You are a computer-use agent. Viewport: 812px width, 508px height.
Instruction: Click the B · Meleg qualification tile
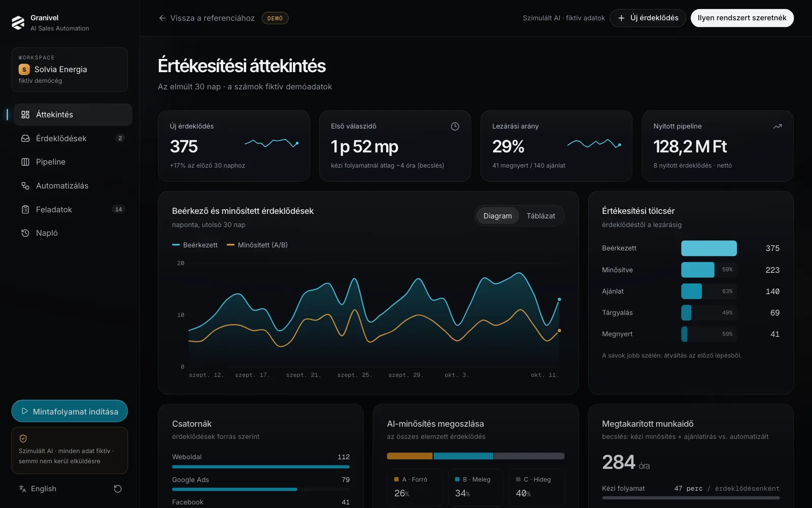[476, 487]
